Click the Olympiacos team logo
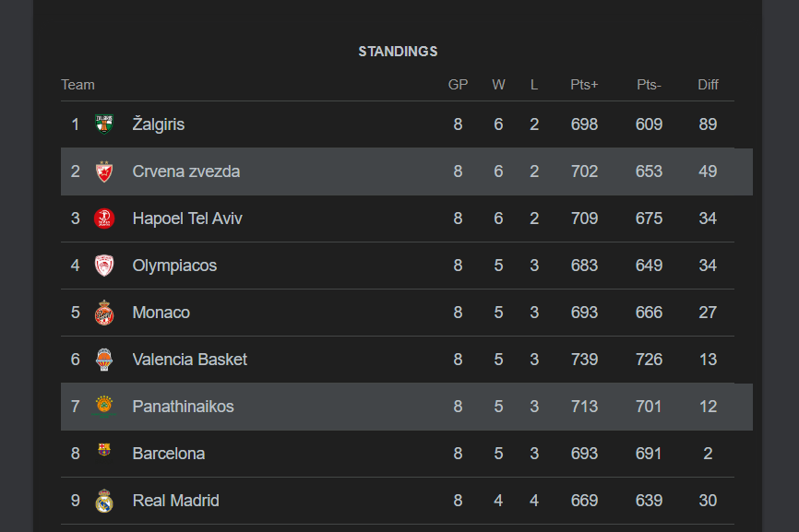The image size is (799, 532). click(104, 266)
